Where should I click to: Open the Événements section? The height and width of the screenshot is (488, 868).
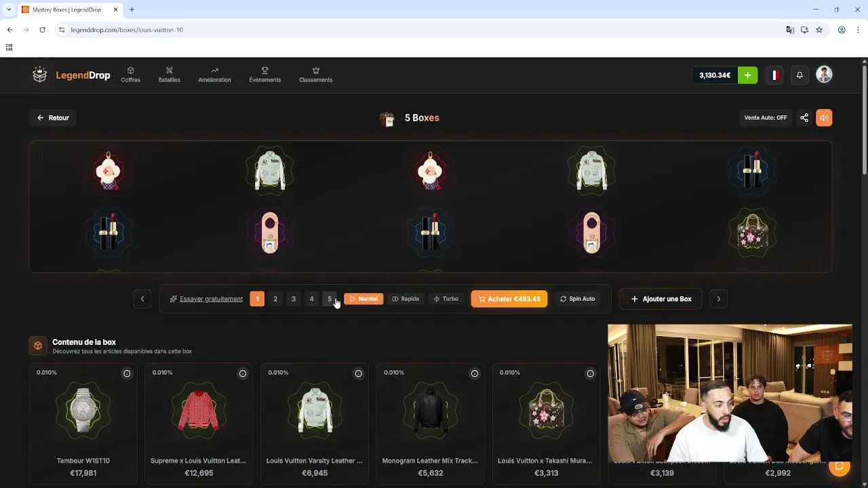pos(264,75)
